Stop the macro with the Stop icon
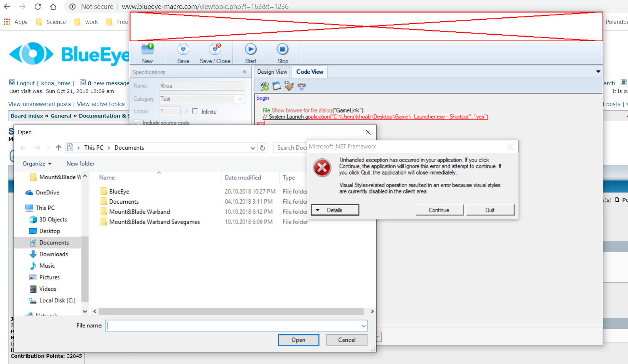This screenshot has width=628, height=364. tap(283, 49)
